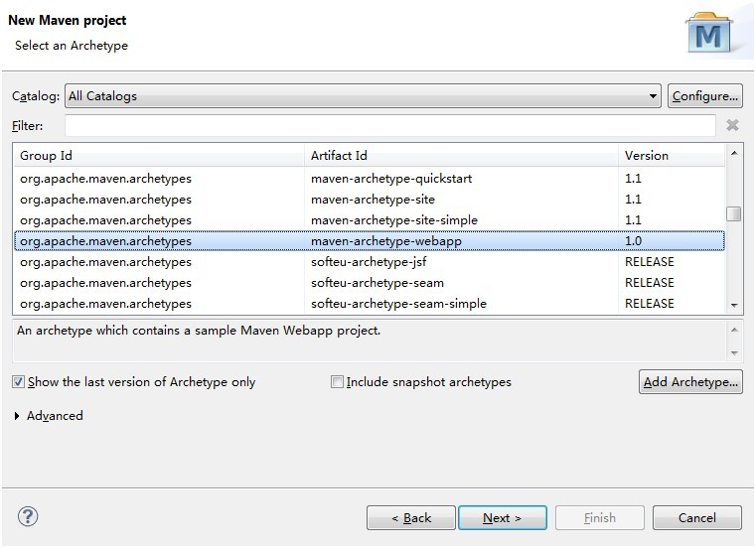Click the Next button
The image size is (756, 548).
coord(502,517)
